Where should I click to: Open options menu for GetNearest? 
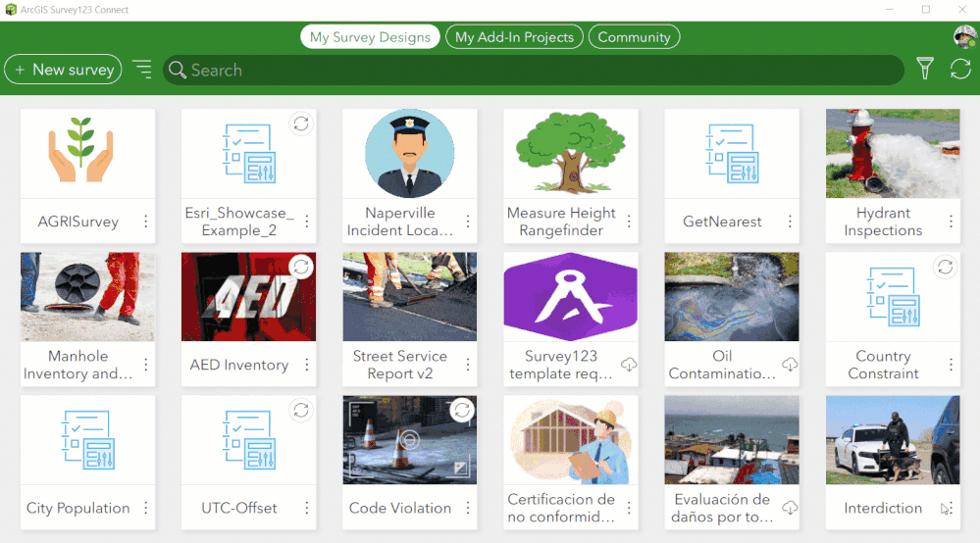(790, 221)
